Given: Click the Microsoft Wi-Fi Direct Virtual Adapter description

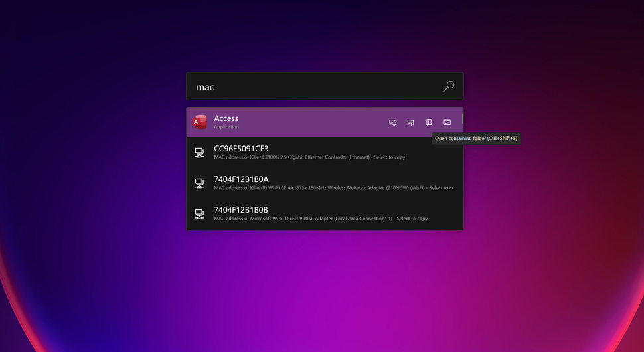Looking at the screenshot, I should [x=321, y=218].
